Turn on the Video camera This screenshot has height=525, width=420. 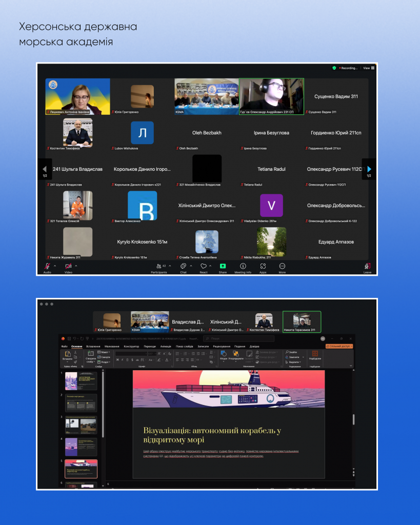68,267
